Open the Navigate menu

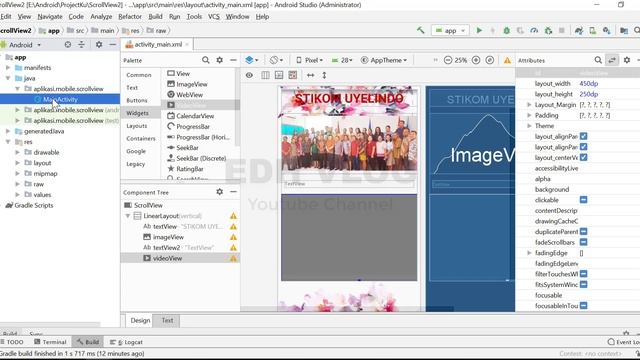[50, 17]
